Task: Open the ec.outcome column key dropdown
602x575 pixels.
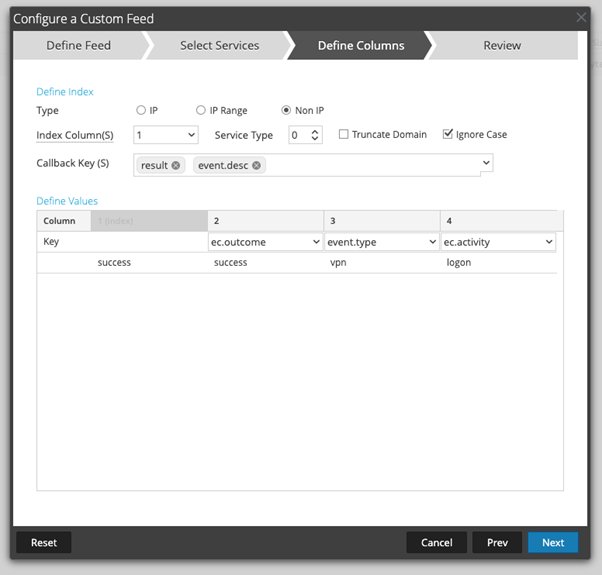Action: click(x=265, y=242)
